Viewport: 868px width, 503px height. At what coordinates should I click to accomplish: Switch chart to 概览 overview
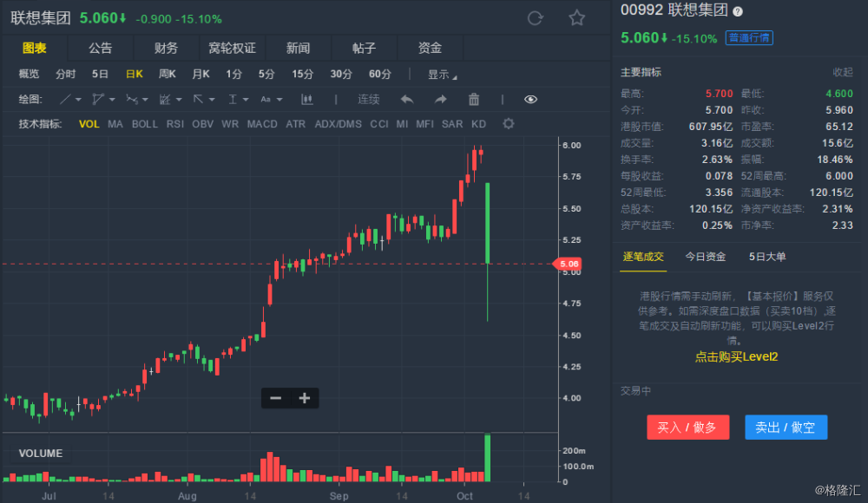pyautogui.click(x=29, y=75)
